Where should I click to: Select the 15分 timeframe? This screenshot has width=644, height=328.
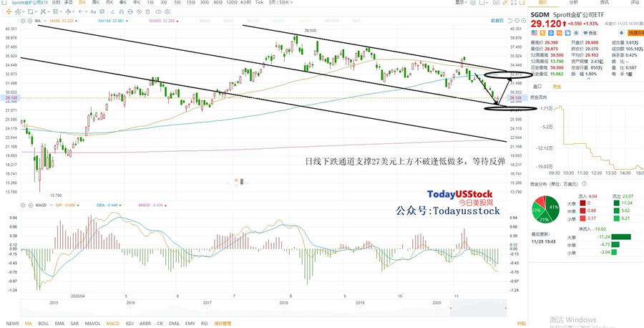click(191, 2)
